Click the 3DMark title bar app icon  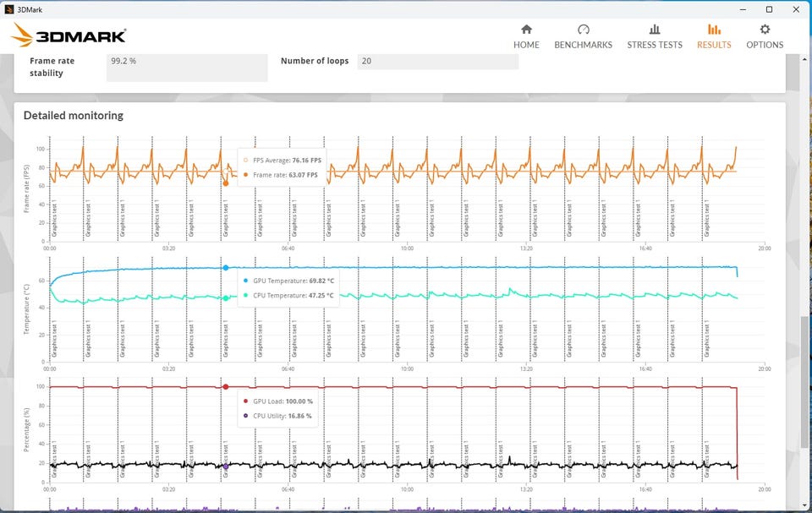click(8, 9)
